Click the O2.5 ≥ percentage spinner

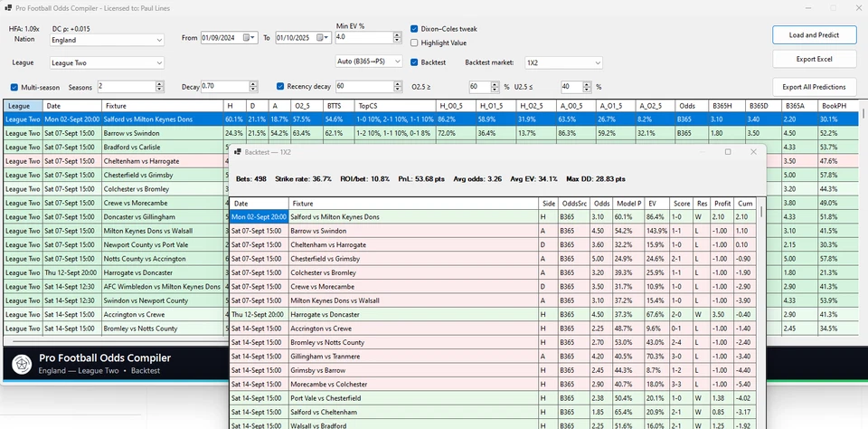[495, 87]
